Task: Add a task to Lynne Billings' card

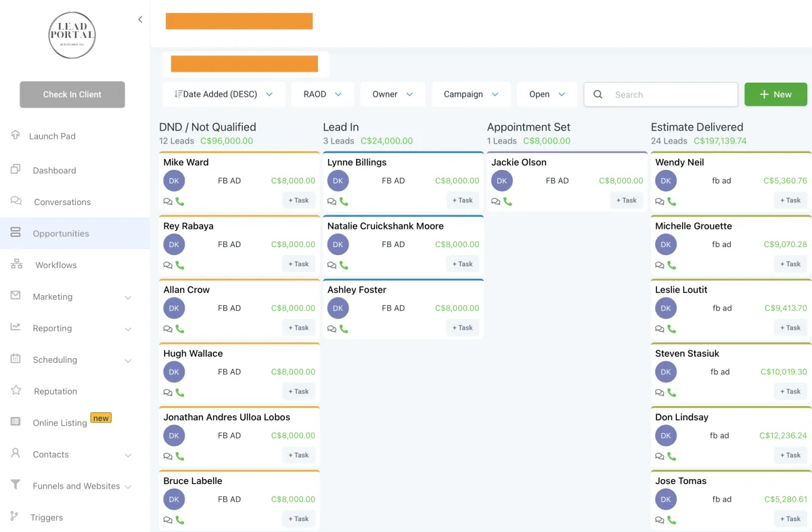Action: pos(462,200)
